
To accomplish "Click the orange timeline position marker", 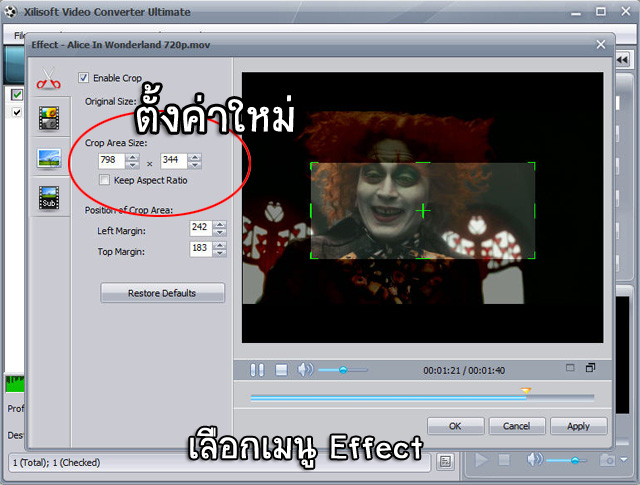I will [526, 391].
